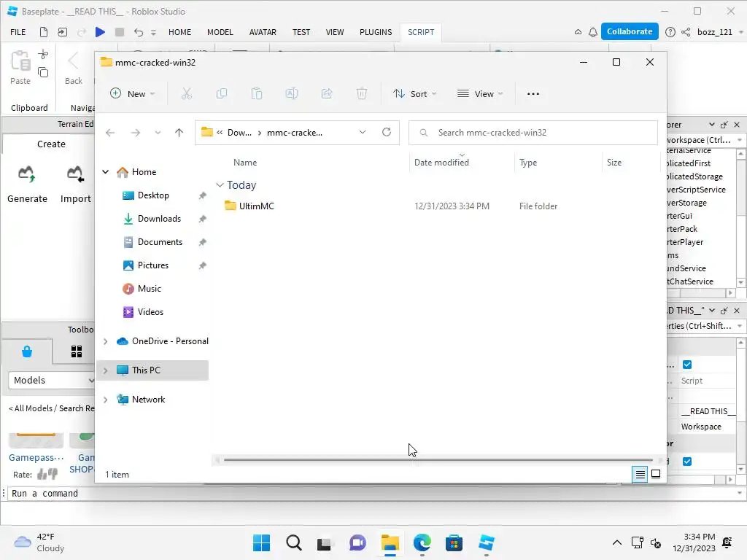This screenshot has width=747, height=560.
Task: Refresh the File Explorer folder view
Action: [x=387, y=133]
